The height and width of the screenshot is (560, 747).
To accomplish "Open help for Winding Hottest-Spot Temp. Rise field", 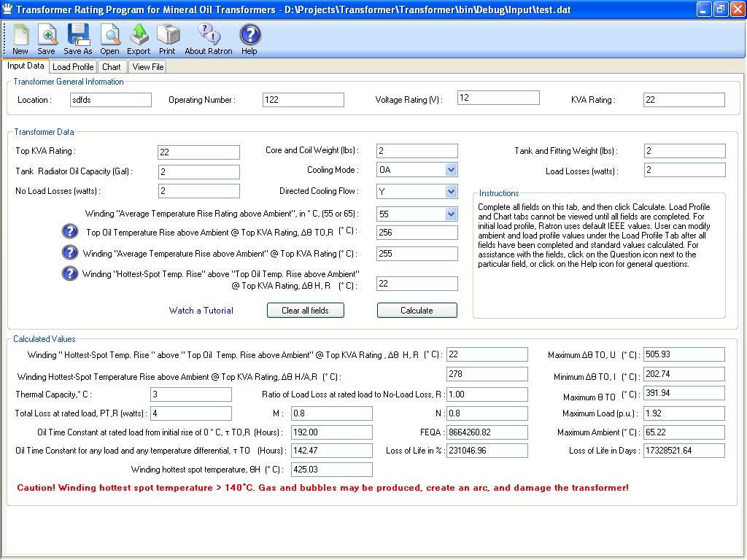I will (70, 273).
